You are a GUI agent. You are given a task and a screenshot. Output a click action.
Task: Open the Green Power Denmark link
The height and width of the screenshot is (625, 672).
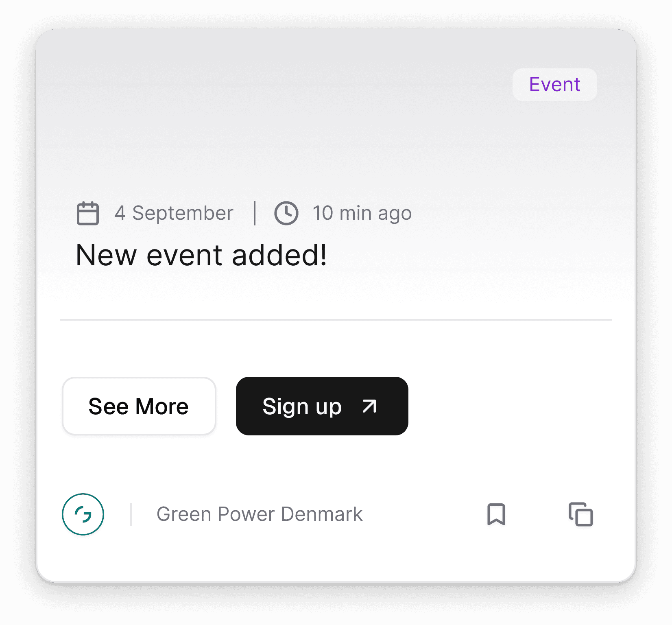tap(259, 514)
